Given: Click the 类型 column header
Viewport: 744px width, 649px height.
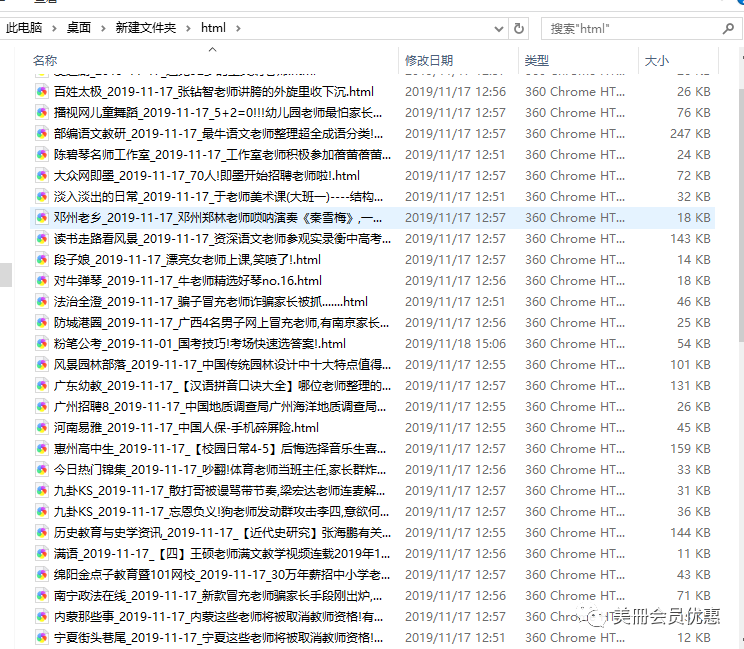Looking at the screenshot, I should pyautogui.click(x=537, y=61).
